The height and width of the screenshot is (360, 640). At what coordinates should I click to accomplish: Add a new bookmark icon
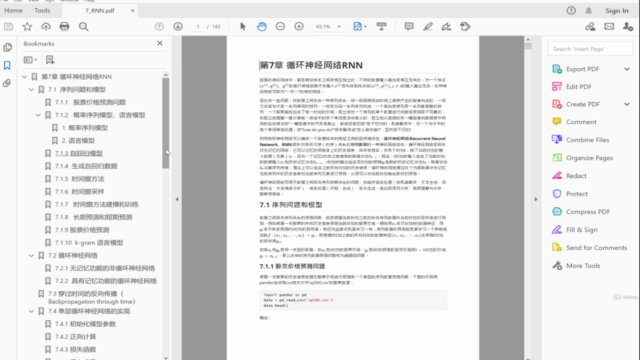(50, 60)
